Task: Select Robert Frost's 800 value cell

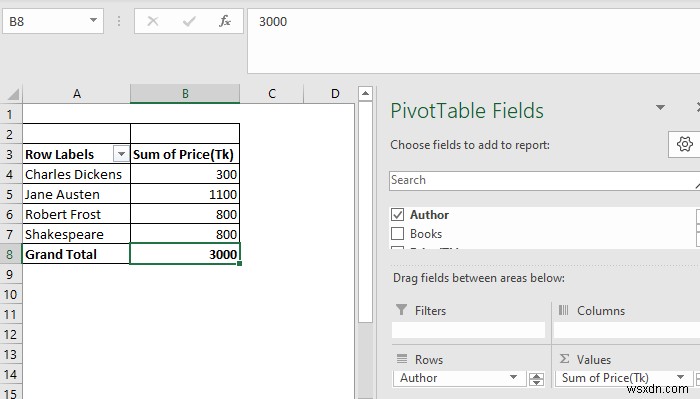Action: click(185, 214)
